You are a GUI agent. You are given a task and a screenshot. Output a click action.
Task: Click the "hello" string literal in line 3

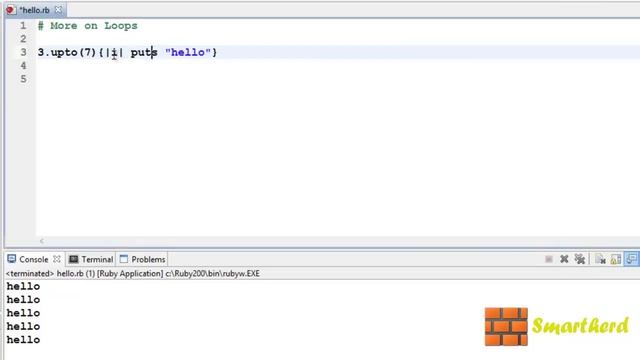(188, 52)
